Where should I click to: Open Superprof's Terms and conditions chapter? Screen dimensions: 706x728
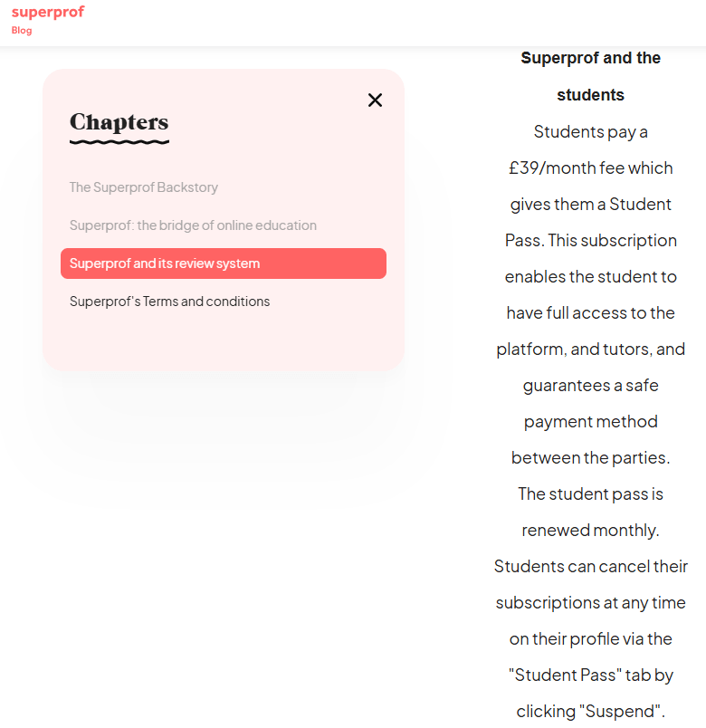[x=169, y=302]
